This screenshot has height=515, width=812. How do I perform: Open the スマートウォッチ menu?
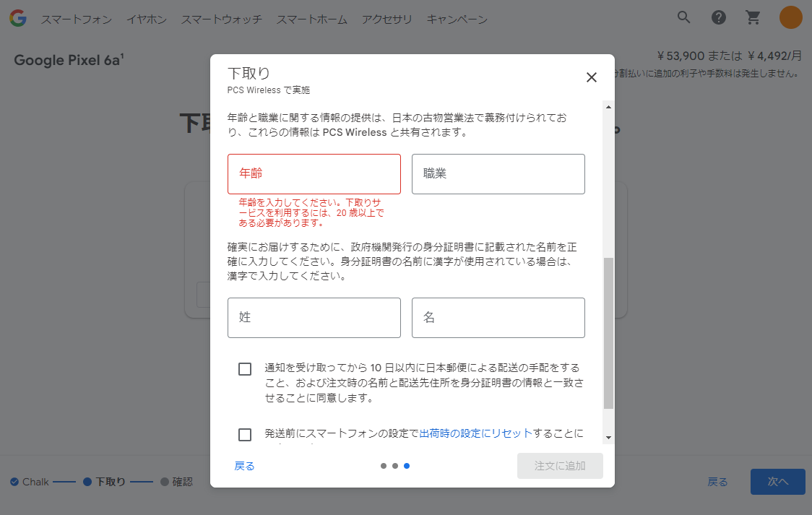point(221,20)
